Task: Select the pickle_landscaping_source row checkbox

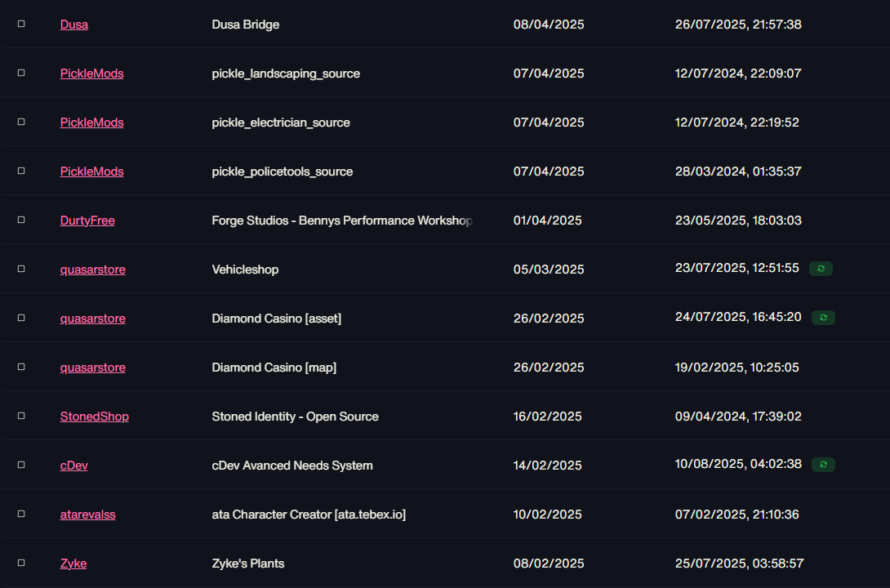Action: coord(21,73)
